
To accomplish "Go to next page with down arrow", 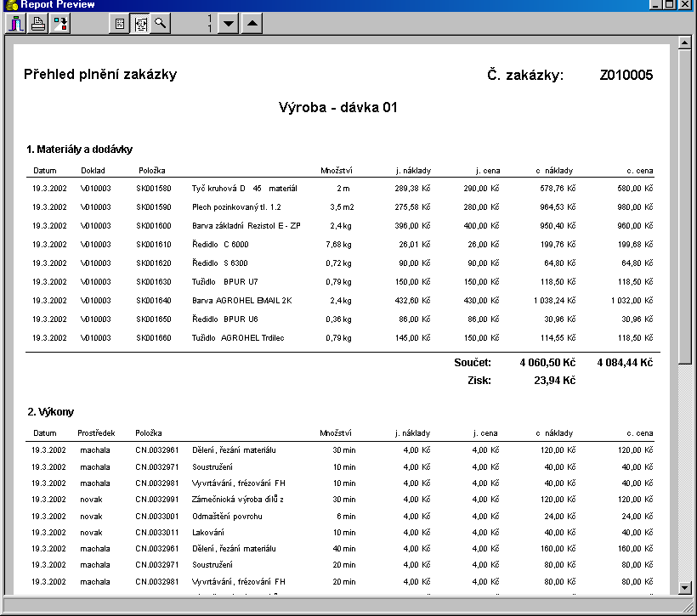I will pyautogui.click(x=229, y=24).
